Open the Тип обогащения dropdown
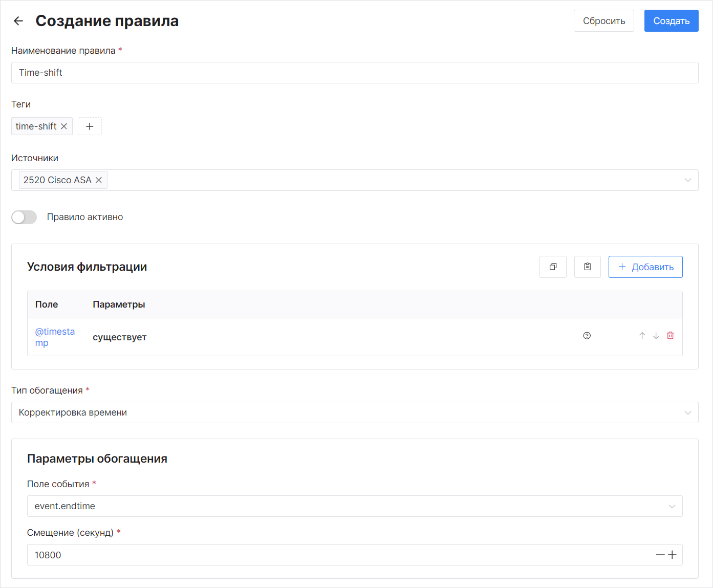This screenshot has height=588, width=713. (687, 412)
